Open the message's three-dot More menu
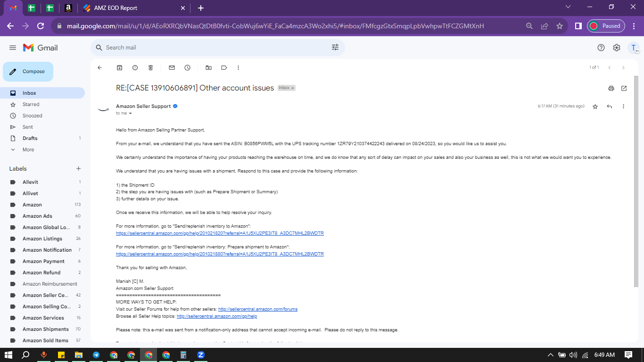The width and height of the screenshot is (644, 362). (623, 107)
